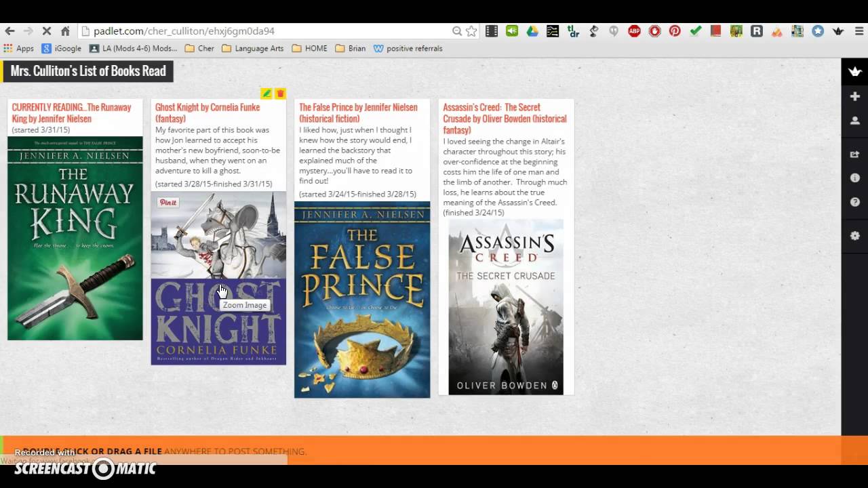Open the info sidebar icon
Viewport: 868px width, 488px height.
[855, 178]
